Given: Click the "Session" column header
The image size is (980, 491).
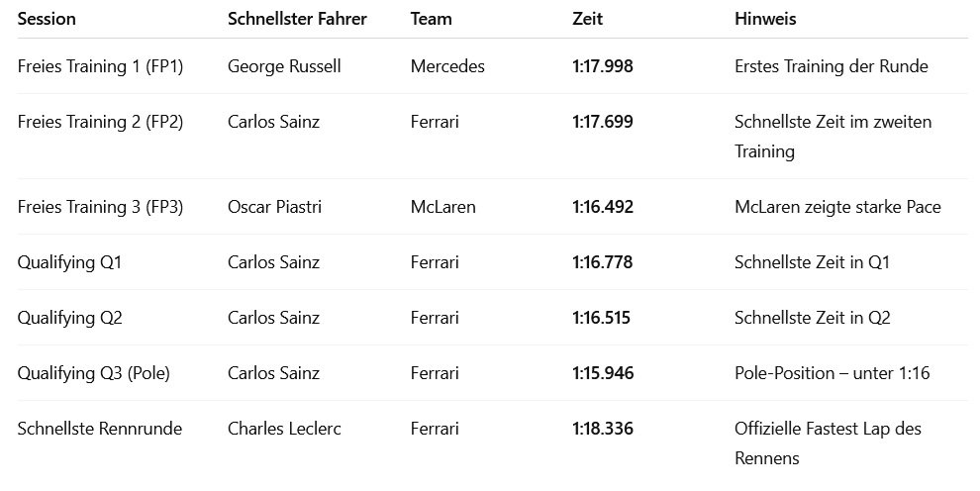Looking at the screenshot, I should point(47,19).
